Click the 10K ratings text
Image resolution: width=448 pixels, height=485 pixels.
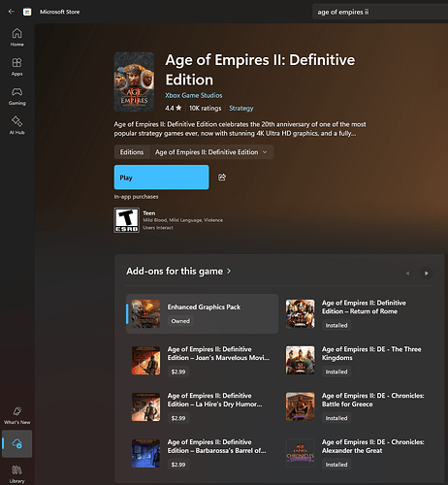[x=206, y=108]
